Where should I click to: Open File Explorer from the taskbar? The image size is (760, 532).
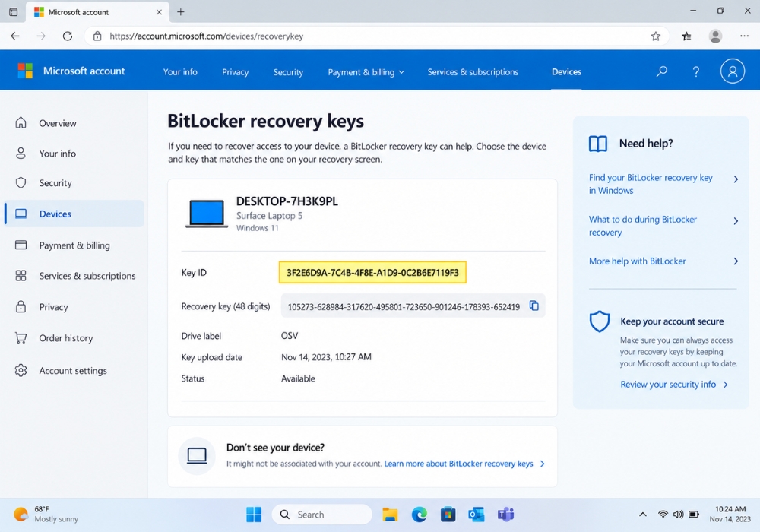[x=390, y=514]
